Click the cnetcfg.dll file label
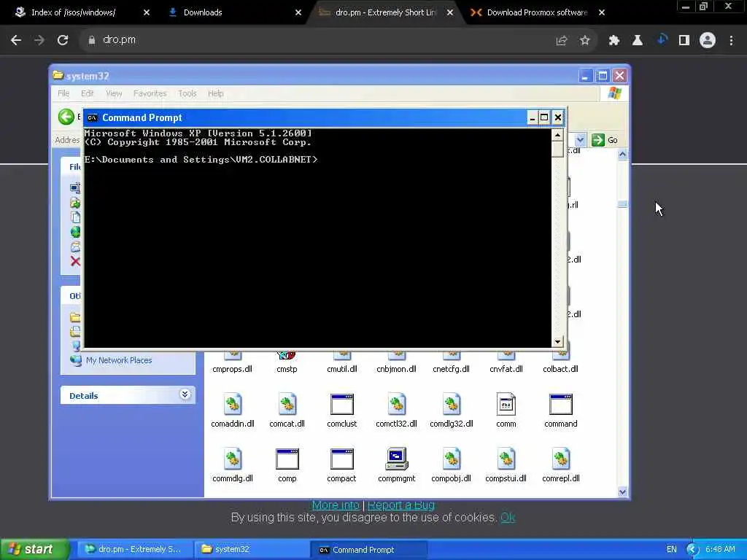Screen dimensions: 747x560 tap(451, 368)
